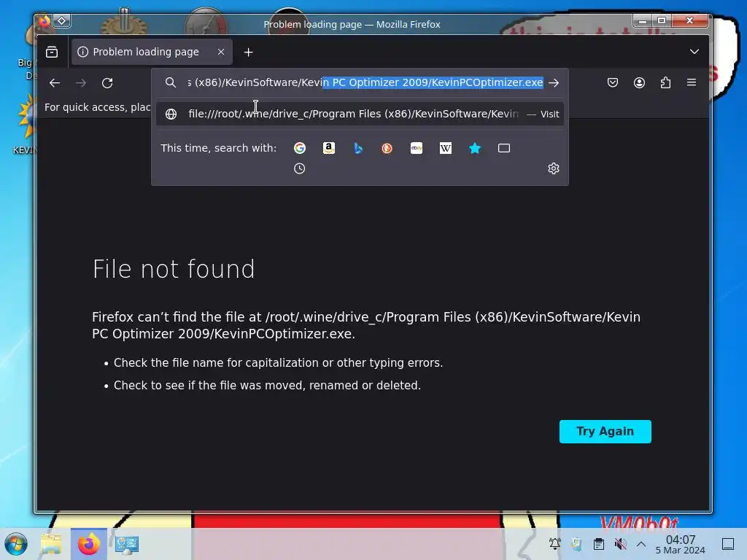This screenshot has height=560, width=747.
Task: Search this time with Amazon
Action: 329,148
